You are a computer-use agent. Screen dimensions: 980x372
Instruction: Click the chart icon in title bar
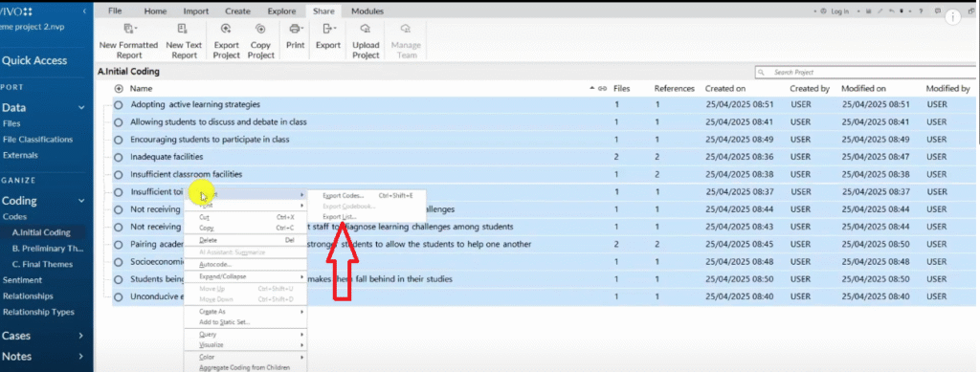tap(869, 11)
